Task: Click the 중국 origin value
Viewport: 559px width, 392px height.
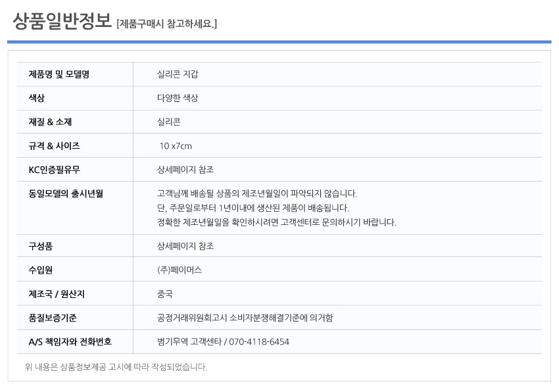Action: pos(164,294)
